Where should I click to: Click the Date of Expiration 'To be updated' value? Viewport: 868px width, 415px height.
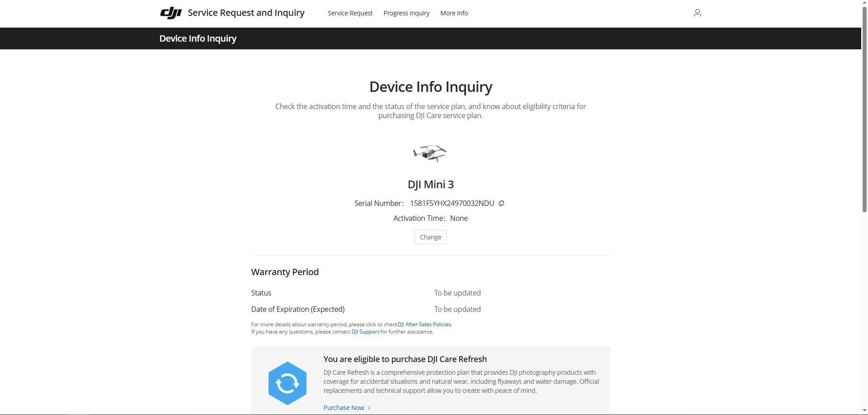click(x=458, y=309)
